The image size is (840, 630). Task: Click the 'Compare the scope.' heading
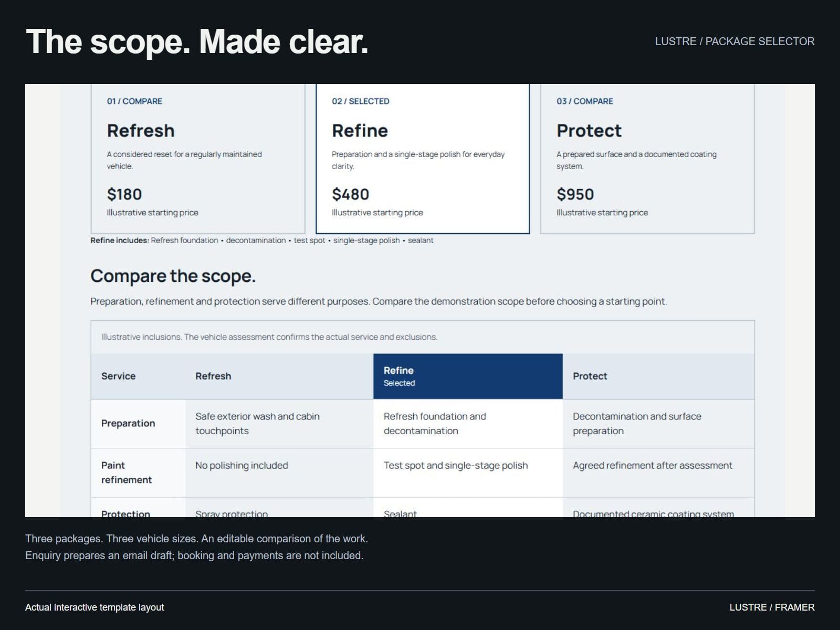(173, 276)
